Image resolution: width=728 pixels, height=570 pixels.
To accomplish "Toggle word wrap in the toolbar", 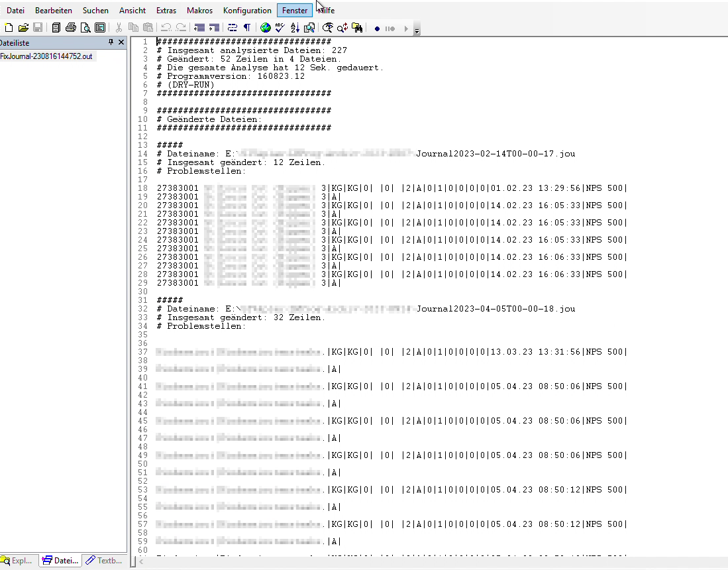I will pyautogui.click(x=233, y=28).
